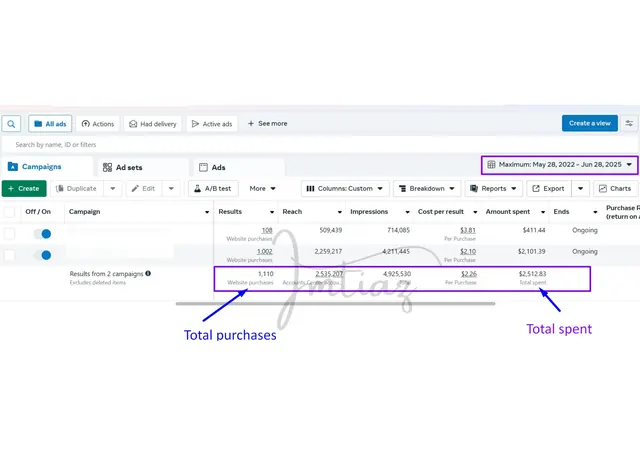Open the Charts view
The height and width of the screenshot is (452, 640).
tap(615, 189)
